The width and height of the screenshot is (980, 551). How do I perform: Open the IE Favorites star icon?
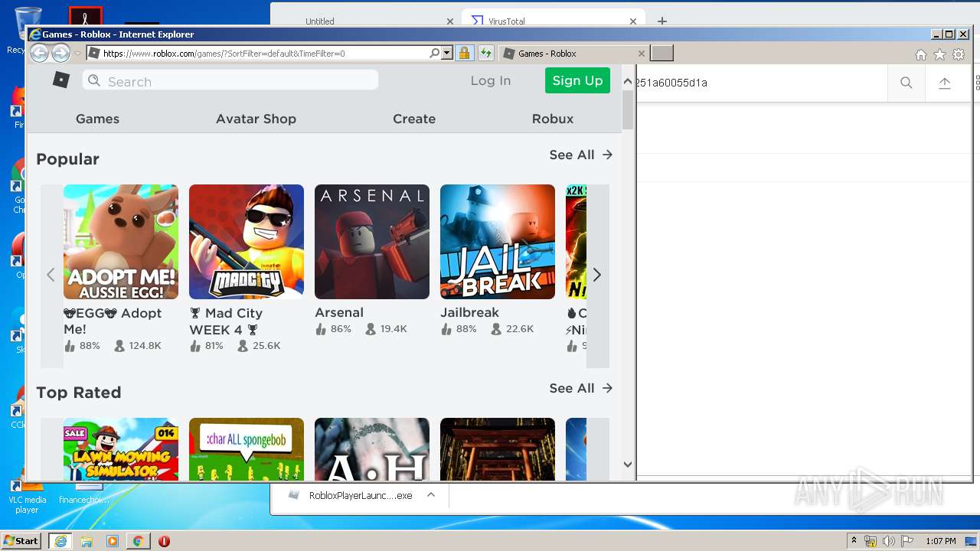tap(939, 55)
